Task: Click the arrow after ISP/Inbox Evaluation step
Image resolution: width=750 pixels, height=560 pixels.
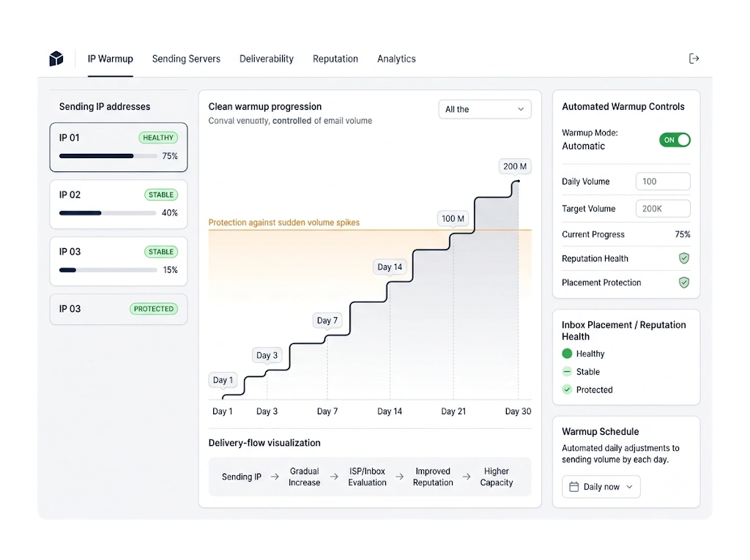Action: (x=399, y=477)
